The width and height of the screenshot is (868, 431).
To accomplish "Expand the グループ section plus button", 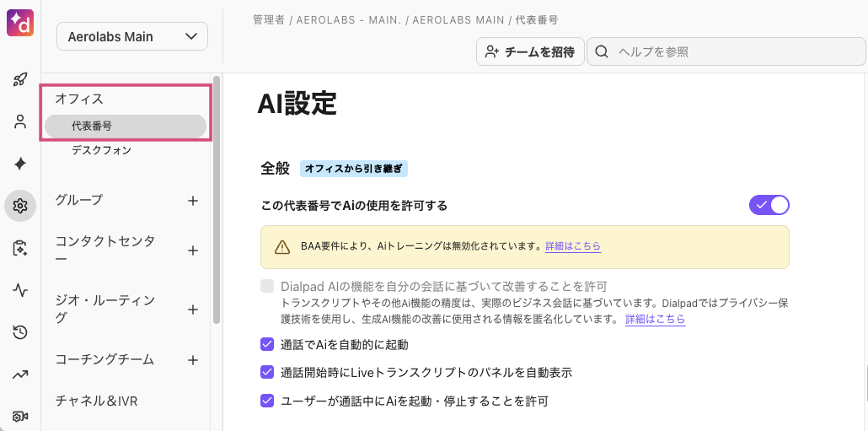I will [192, 201].
